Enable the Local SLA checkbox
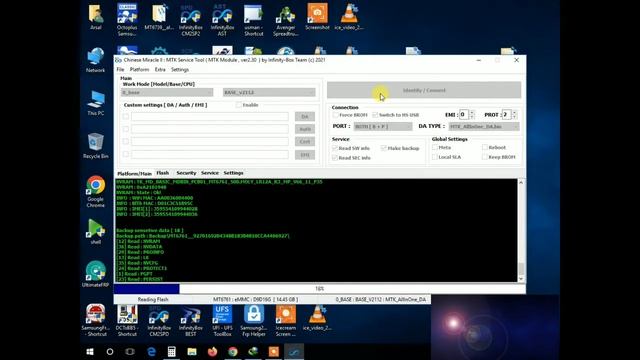 (435, 157)
